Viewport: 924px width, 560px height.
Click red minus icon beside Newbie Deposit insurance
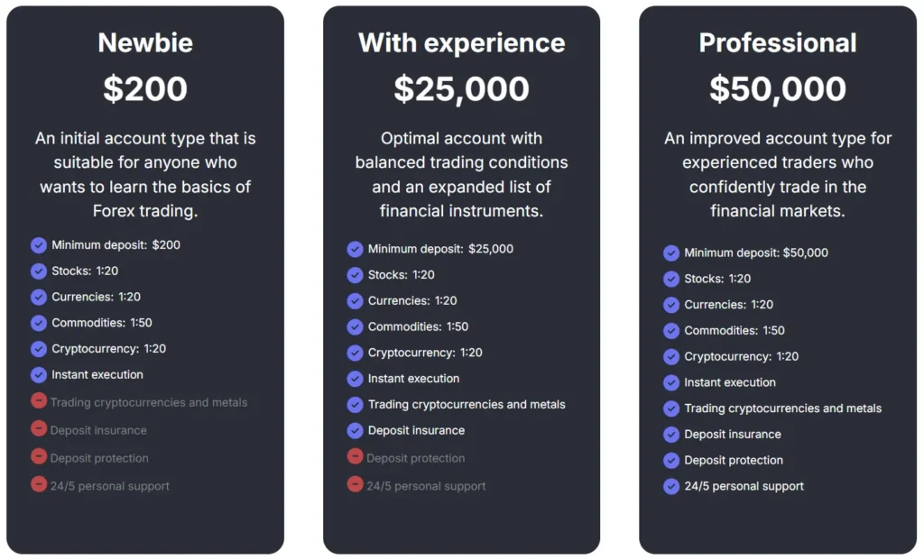point(39,429)
